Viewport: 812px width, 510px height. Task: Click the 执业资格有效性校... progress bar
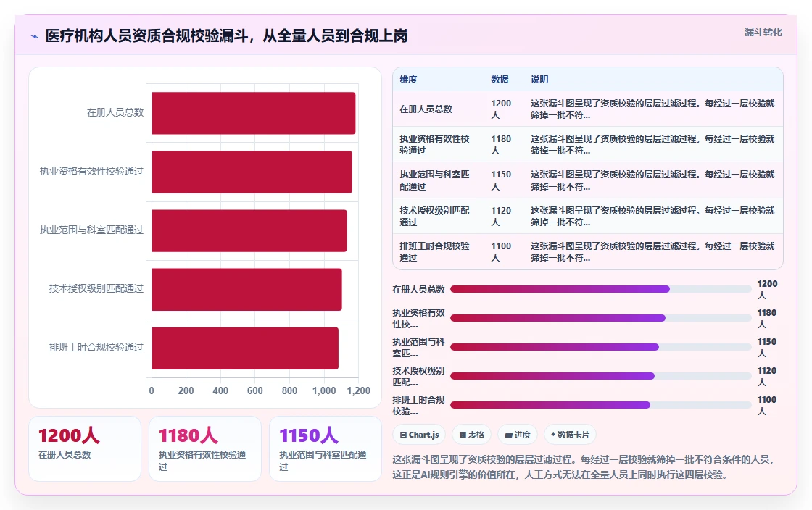coord(601,318)
